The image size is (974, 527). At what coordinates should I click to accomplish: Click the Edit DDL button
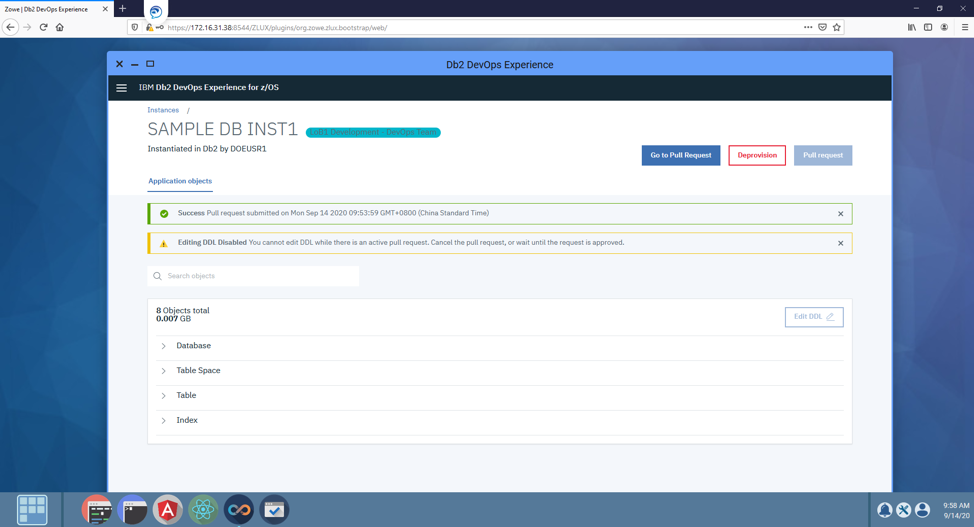click(814, 317)
